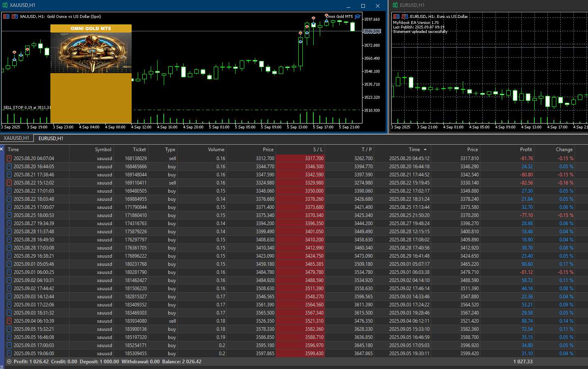Viewport: 588px width, 369px height.
Task: Click the red sell icon of ticket 168138029
Action: 9,158
